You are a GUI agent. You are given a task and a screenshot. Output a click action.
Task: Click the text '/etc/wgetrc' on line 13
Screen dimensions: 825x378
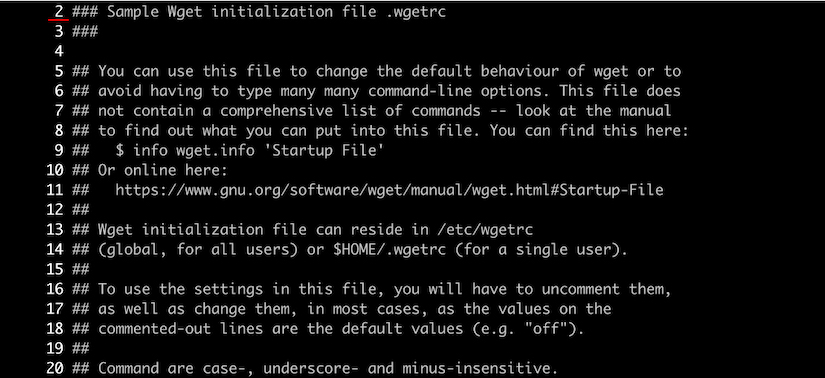point(485,230)
